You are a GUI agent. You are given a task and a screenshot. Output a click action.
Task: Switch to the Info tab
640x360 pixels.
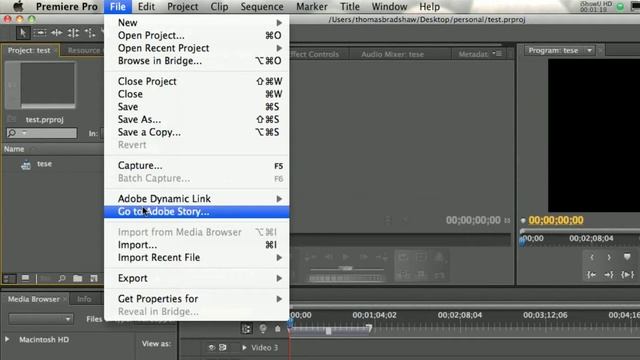coord(84,299)
